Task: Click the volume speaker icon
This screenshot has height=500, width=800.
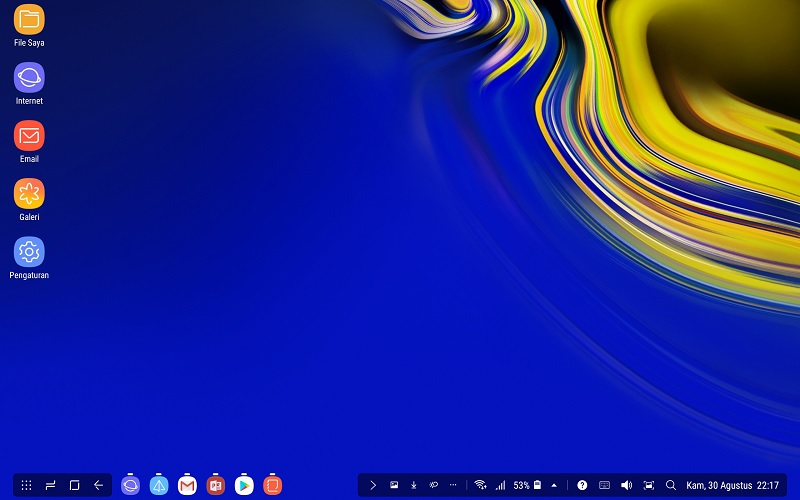Action: (626, 485)
